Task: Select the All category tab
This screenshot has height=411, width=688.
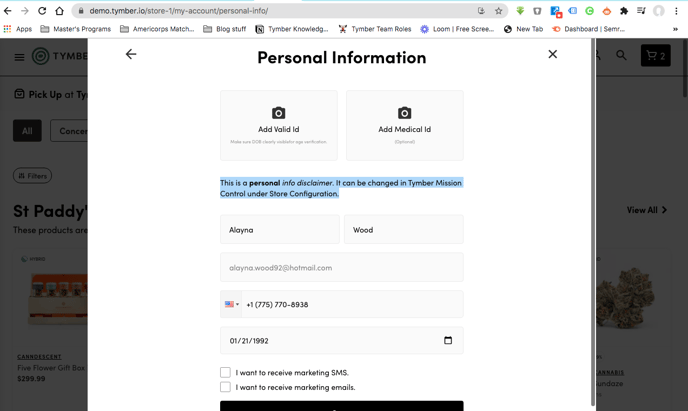Action: tap(27, 130)
